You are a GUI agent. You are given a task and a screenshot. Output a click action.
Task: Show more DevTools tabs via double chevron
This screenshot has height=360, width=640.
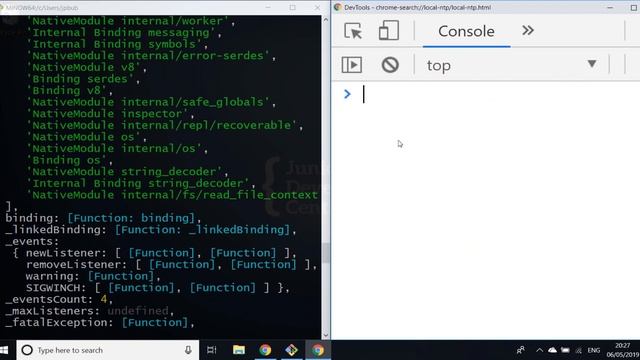point(528,30)
